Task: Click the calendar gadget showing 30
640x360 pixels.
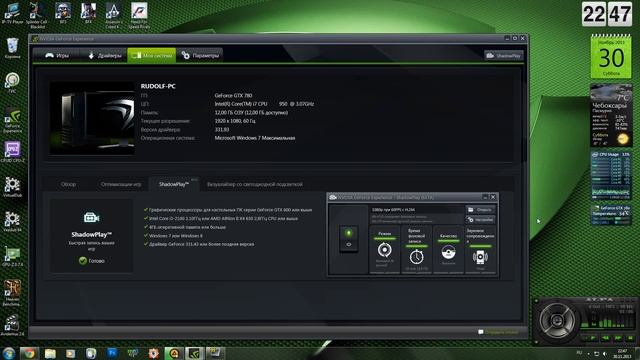Action: (x=611, y=57)
